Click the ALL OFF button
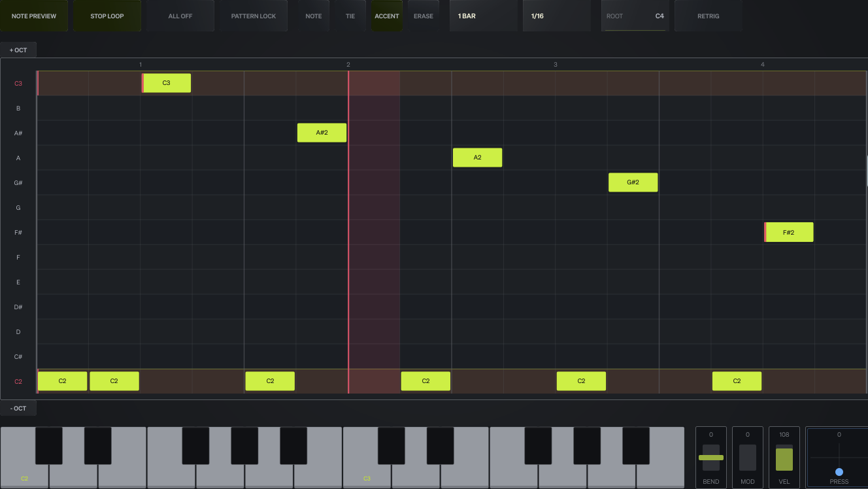Screen dimensions: 868x489 coord(180,16)
